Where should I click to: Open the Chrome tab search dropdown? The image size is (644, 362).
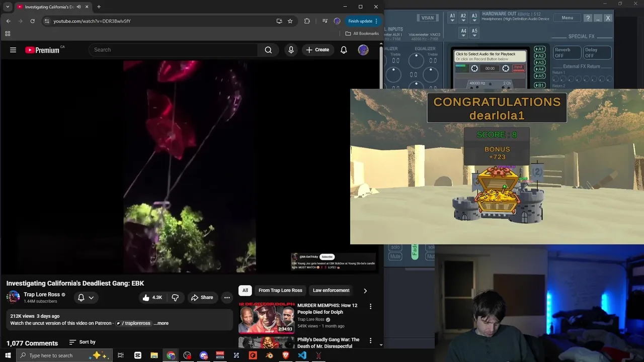pyautogui.click(x=8, y=7)
